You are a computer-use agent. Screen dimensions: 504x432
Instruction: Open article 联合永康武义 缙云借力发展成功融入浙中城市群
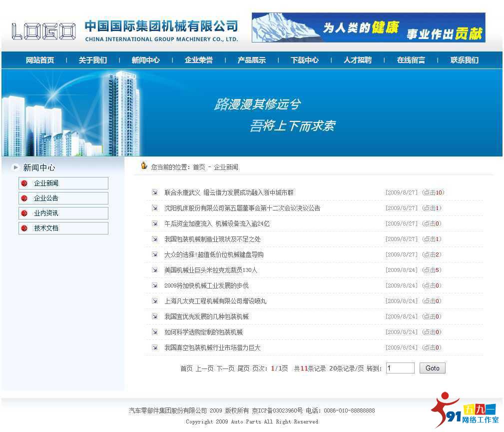click(x=229, y=192)
